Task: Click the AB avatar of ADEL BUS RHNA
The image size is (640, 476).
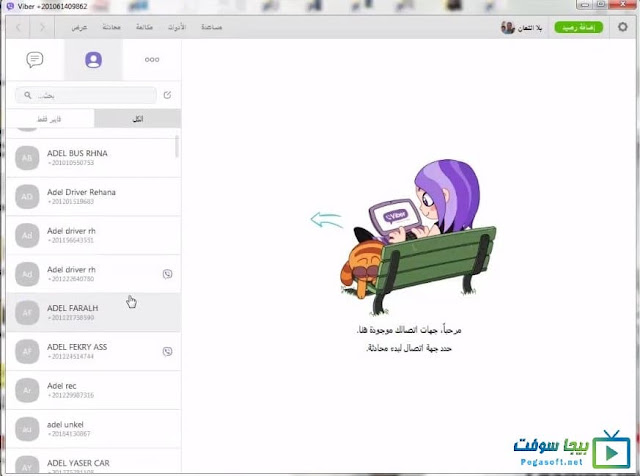Action: tap(27, 158)
